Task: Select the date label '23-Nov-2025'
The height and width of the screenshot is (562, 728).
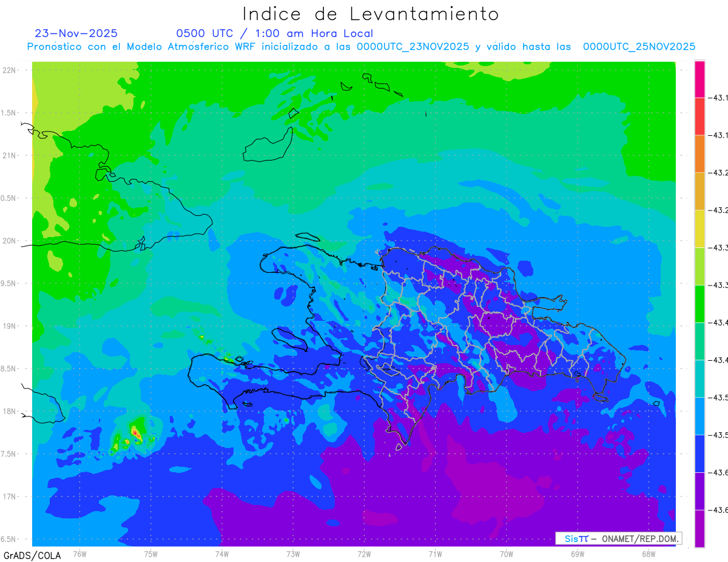Action: pyautogui.click(x=76, y=33)
